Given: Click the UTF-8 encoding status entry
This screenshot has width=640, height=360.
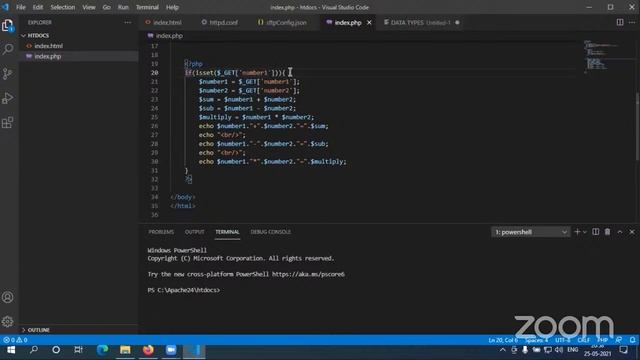Looking at the screenshot, I should coord(562,340).
